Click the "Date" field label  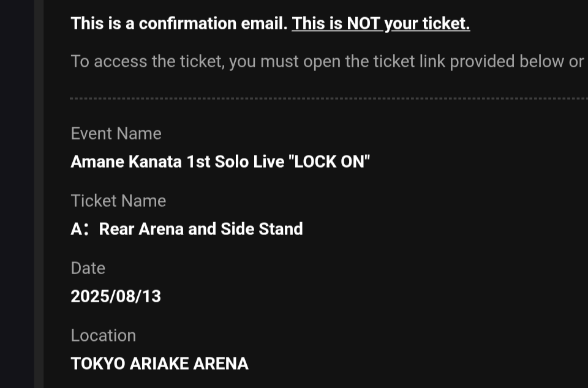[x=88, y=268]
